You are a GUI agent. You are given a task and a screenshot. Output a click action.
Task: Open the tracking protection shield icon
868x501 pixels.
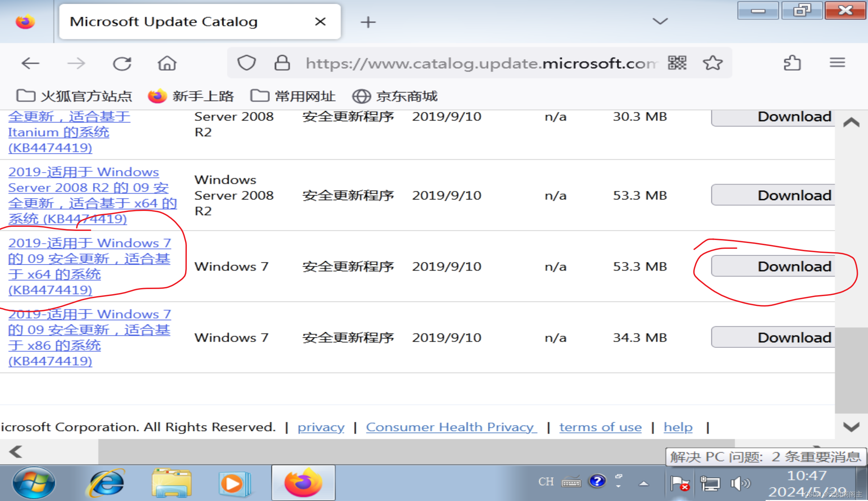point(247,63)
